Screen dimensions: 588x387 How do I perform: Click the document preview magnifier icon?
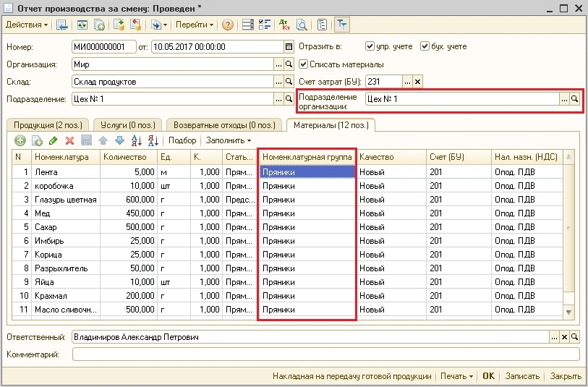[x=302, y=25]
